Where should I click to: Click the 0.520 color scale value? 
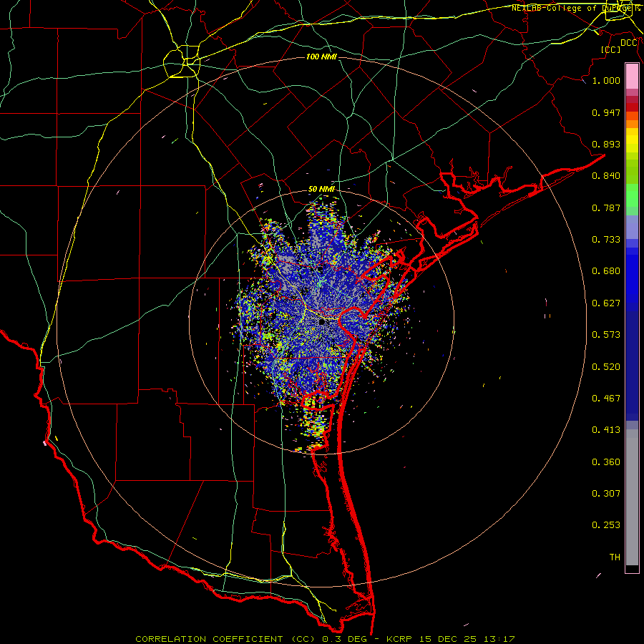[606, 367]
